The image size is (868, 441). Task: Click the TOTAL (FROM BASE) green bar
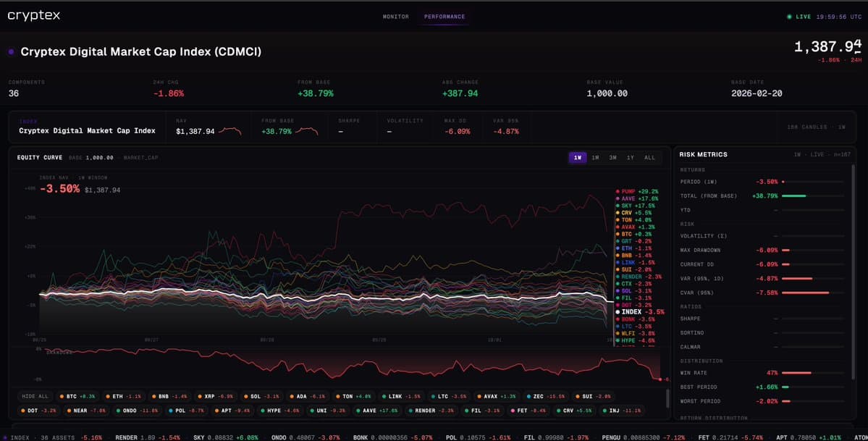794,196
